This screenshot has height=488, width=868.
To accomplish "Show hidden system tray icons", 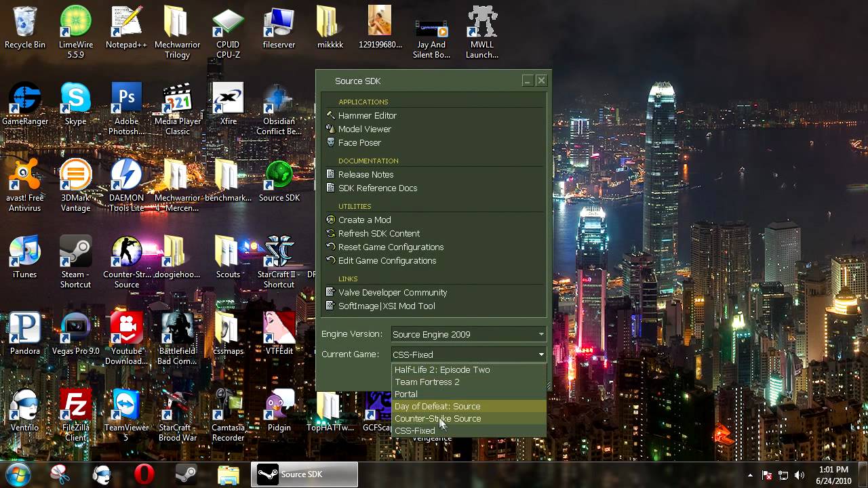I will tap(750, 475).
